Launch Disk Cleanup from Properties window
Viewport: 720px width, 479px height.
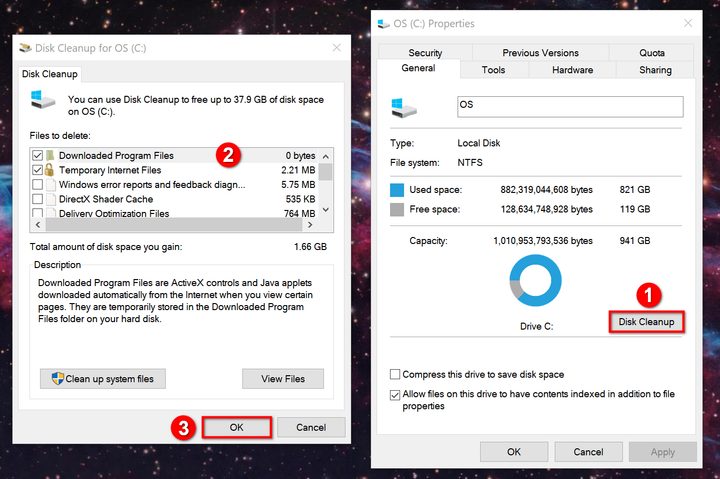coord(646,322)
